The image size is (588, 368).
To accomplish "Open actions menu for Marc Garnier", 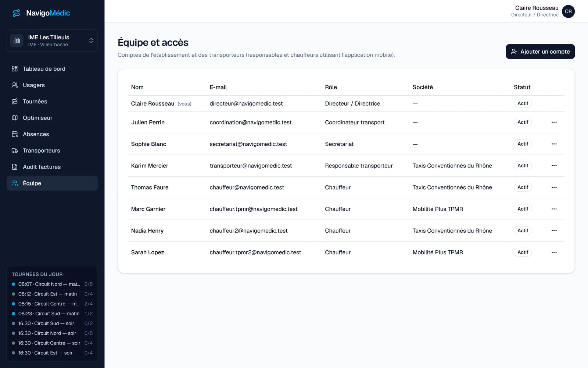I will (x=554, y=209).
